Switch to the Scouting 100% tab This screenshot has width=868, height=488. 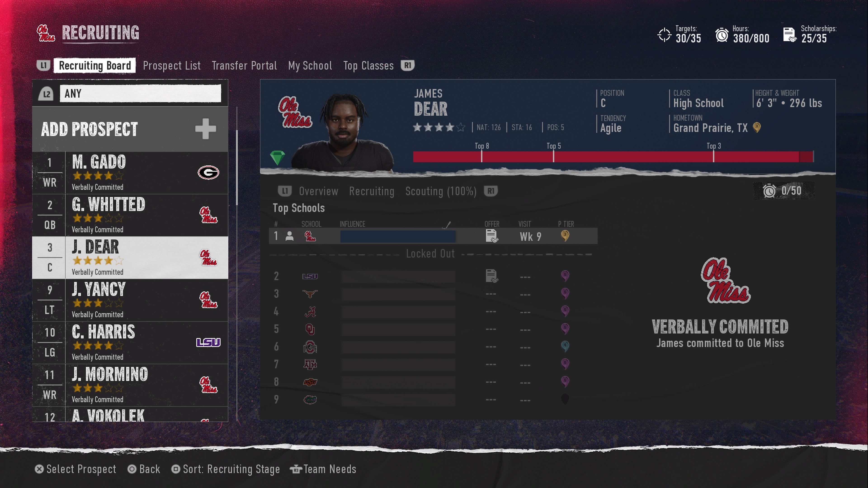441,191
